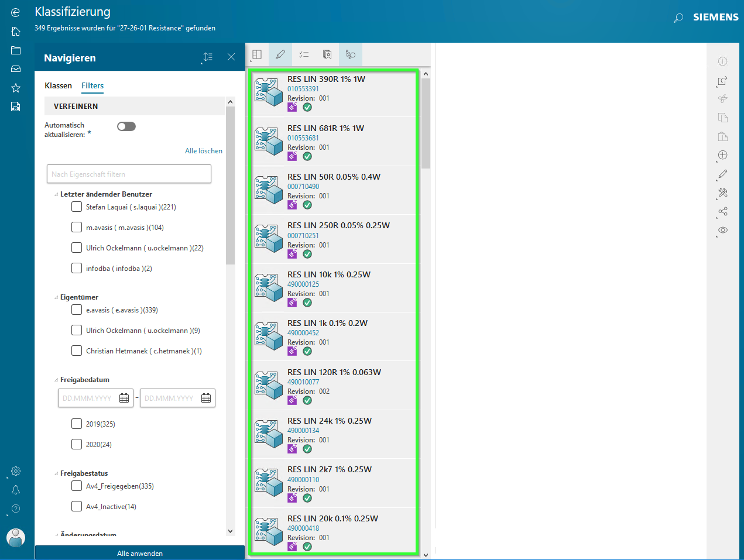744x560 pixels.
Task: Tick the 2020 release date checkbox
Action: tap(77, 444)
